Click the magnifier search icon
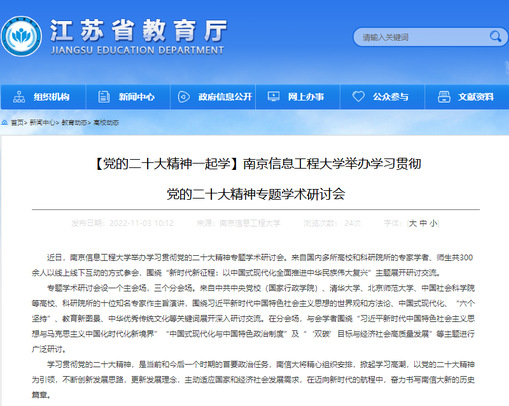Viewport: 509px width, 406px height. pos(495,36)
